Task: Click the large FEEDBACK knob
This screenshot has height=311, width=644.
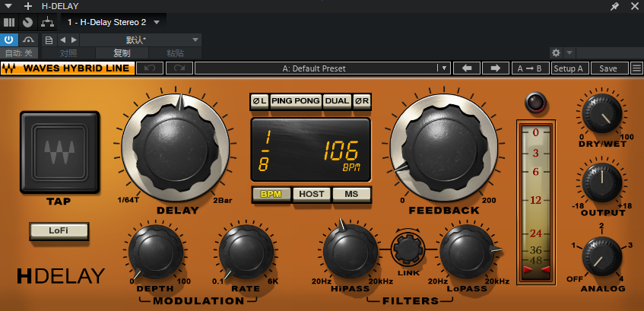Action: [x=444, y=147]
